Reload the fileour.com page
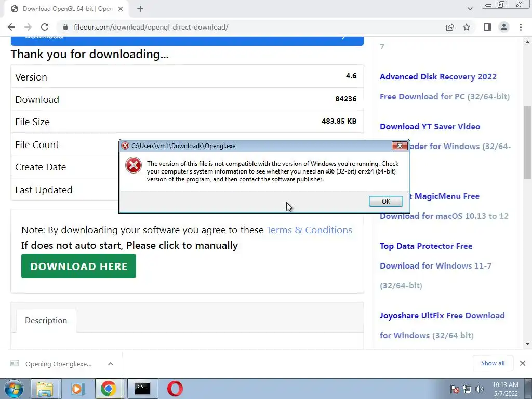The height and width of the screenshot is (399, 532). [45, 27]
